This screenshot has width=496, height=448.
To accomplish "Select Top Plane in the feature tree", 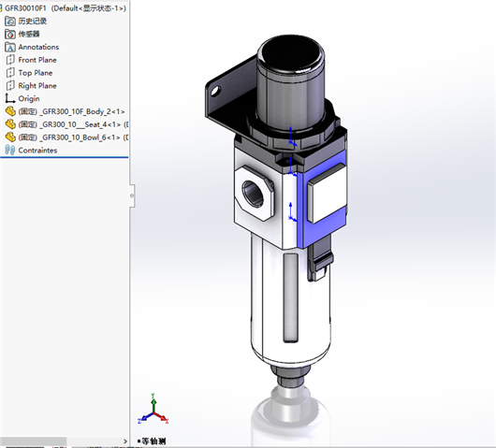I will pos(36,73).
